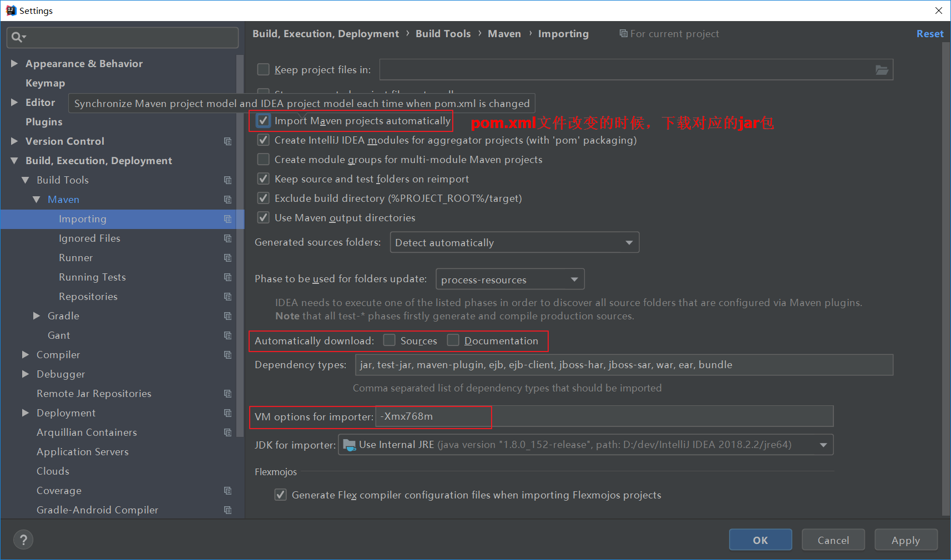The width and height of the screenshot is (951, 560).
Task: Click the Dependency types text field
Action: pyautogui.click(x=624, y=365)
